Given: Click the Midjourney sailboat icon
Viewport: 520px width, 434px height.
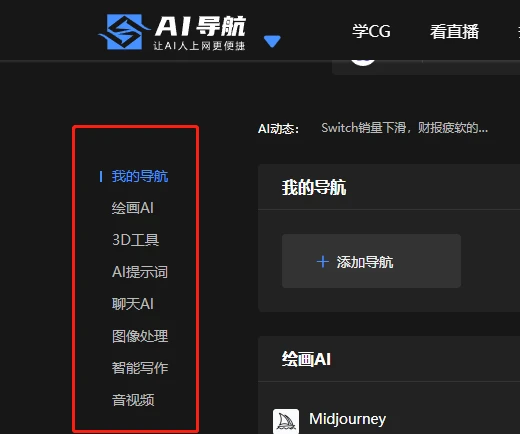Looking at the screenshot, I should click(286, 421).
